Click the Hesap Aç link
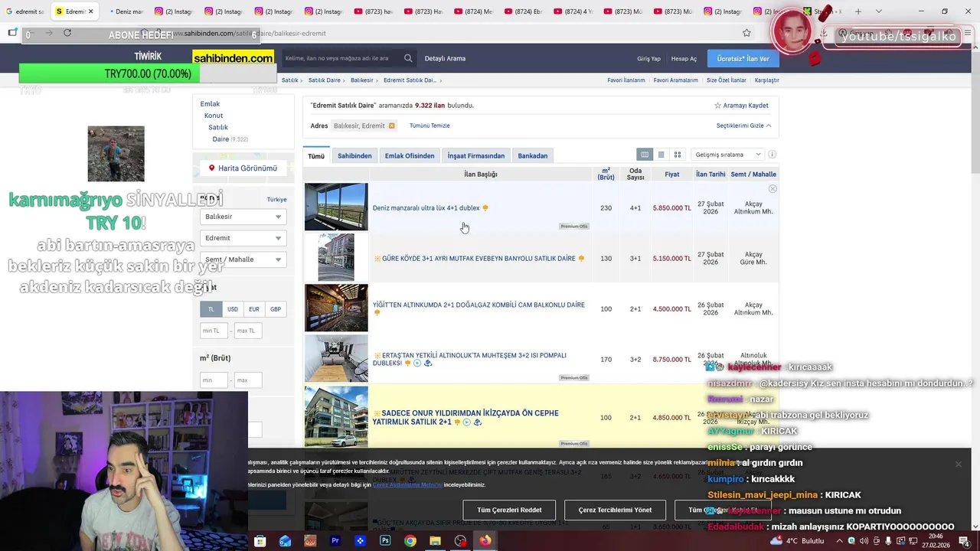This screenshot has width=980, height=551. click(684, 59)
